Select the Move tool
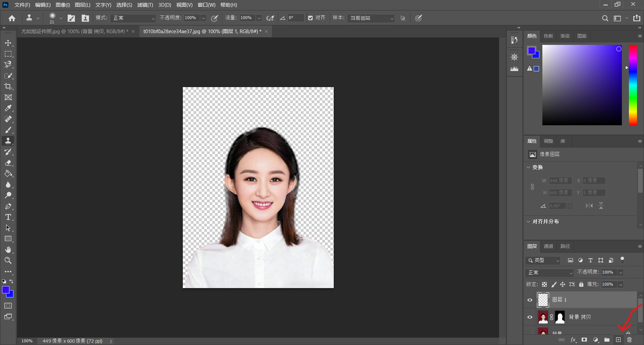Screen dimensions: 644x345 click(8, 43)
